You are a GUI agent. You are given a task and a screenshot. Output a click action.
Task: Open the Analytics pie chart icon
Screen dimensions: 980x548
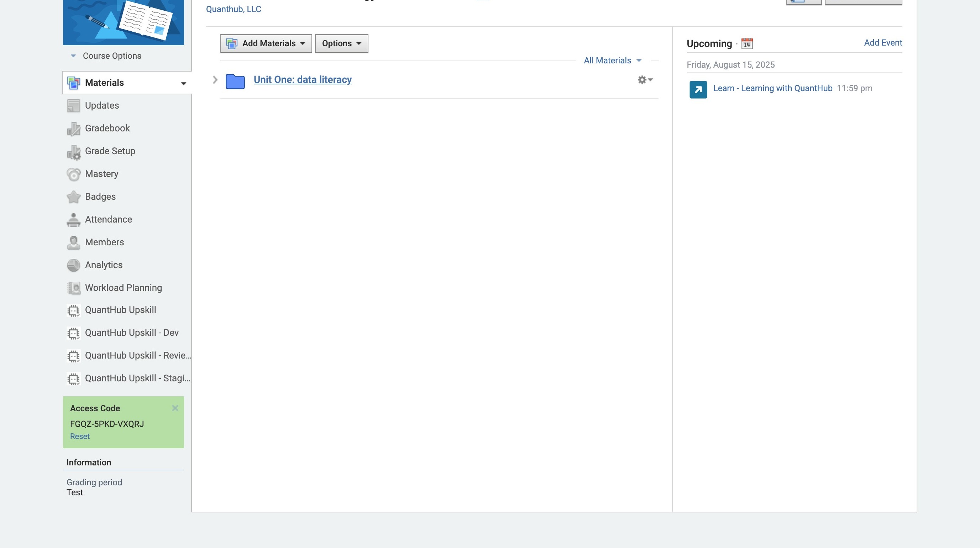[x=73, y=265]
